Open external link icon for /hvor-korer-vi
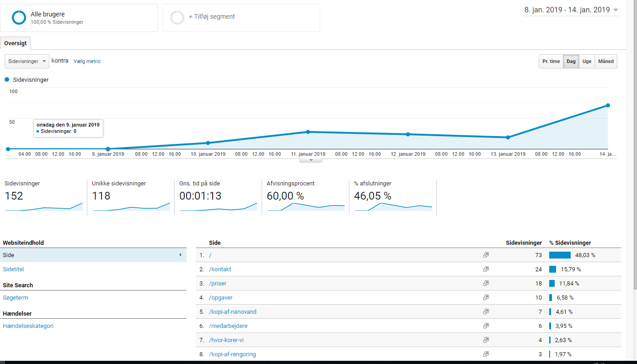637x364 pixels. [486, 340]
